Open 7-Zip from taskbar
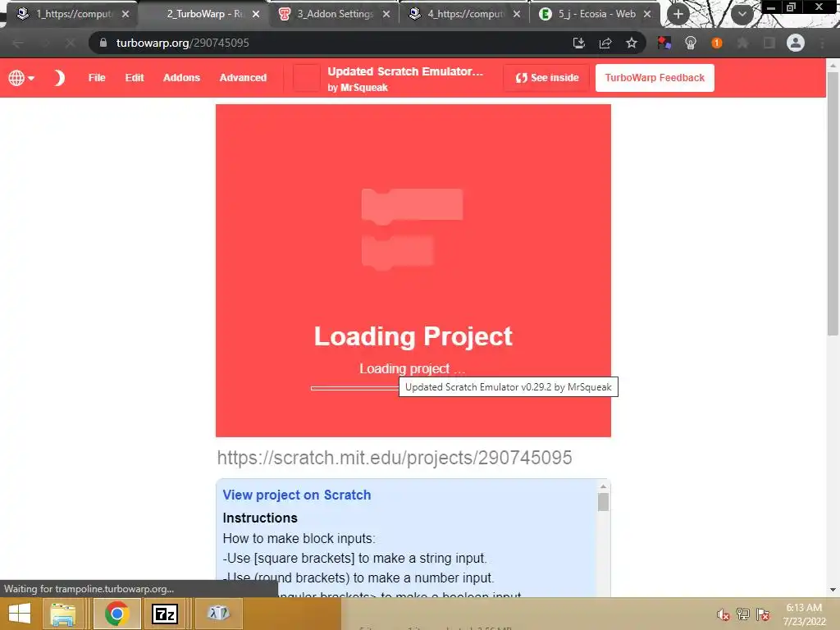Image resolution: width=840 pixels, height=630 pixels. click(x=164, y=614)
